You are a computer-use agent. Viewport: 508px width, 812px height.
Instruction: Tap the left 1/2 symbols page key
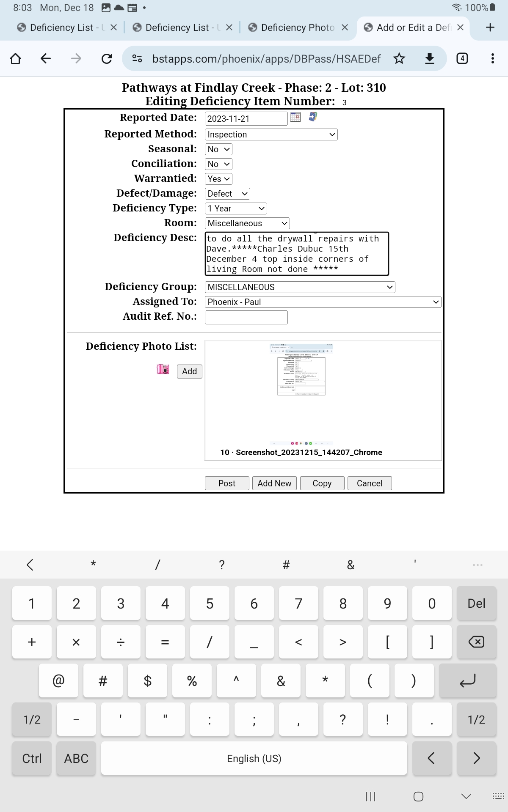tap(32, 719)
